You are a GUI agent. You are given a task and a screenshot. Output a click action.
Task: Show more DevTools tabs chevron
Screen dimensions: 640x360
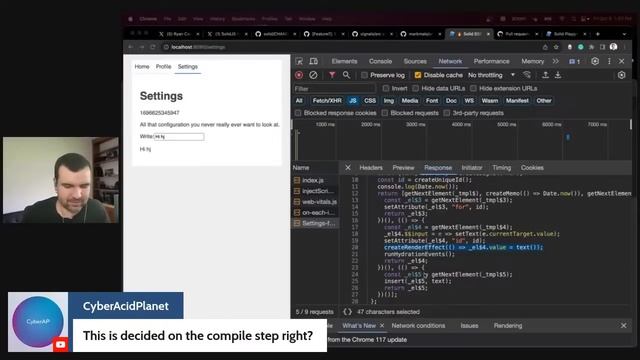coord(556,61)
